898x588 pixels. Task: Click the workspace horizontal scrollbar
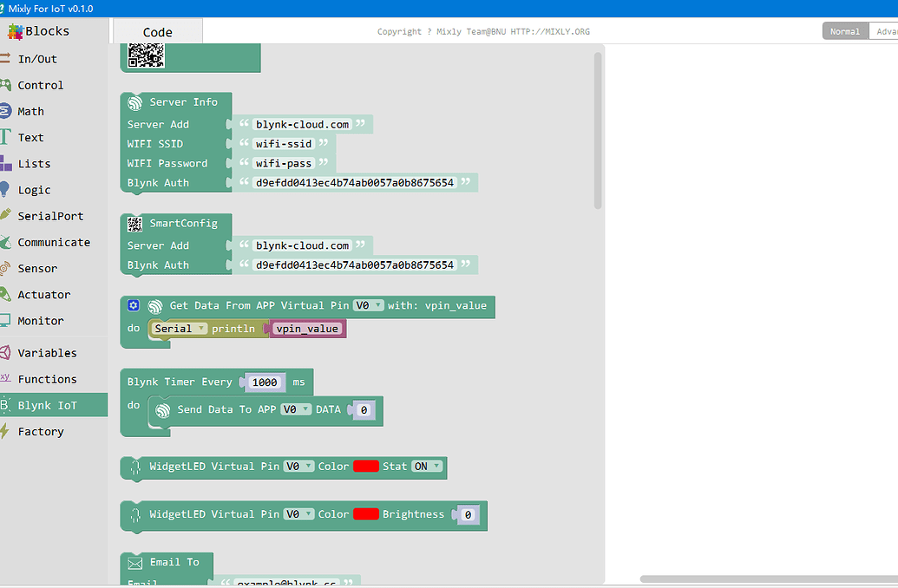(x=769, y=578)
